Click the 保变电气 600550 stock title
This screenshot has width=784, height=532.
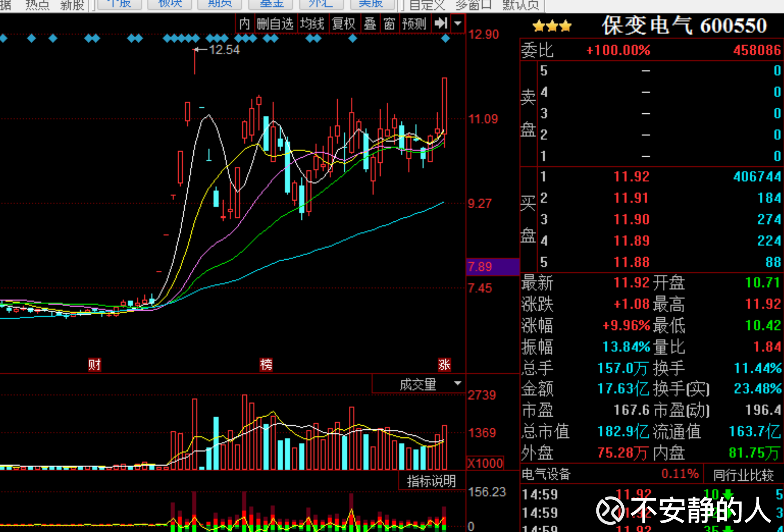pyautogui.click(x=684, y=26)
